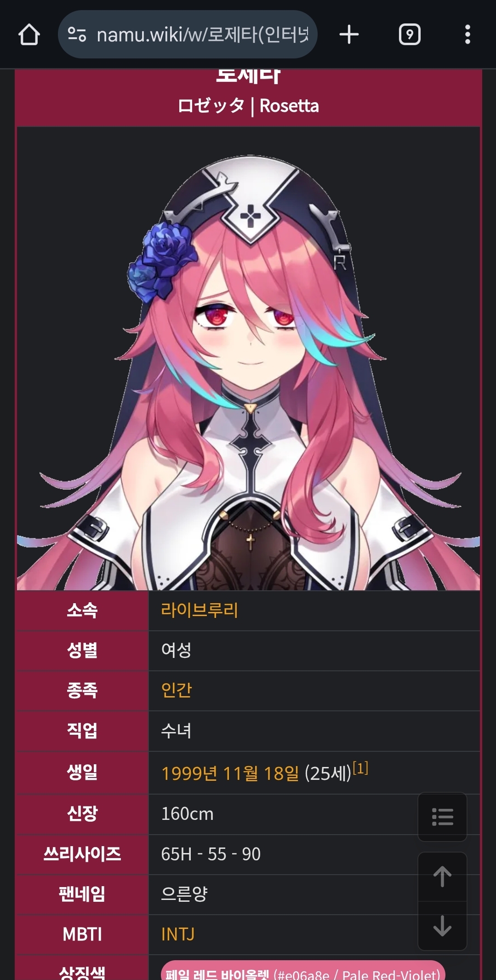
Task: Open the 라이브루리 affiliation link
Action: tap(200, 610)
